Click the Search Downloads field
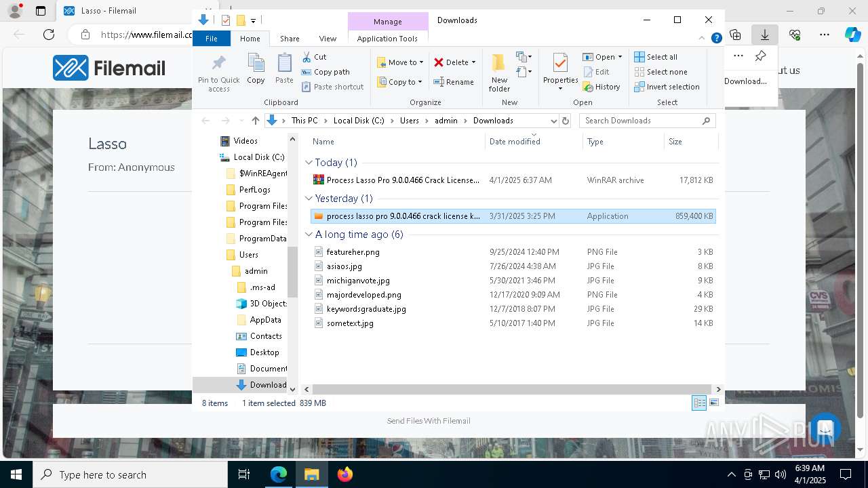This screenshot has width=868, height=488. point(648,121)
